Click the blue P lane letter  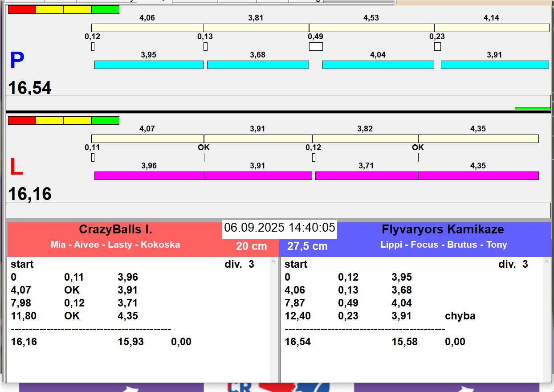[17, 61]
